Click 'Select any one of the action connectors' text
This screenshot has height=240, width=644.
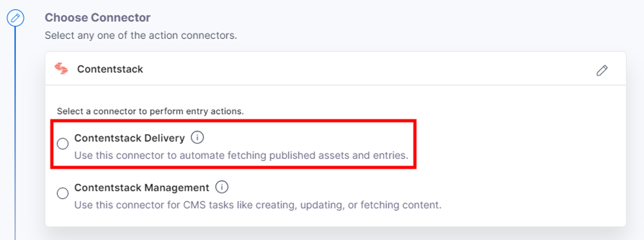[x=141, y=35]
